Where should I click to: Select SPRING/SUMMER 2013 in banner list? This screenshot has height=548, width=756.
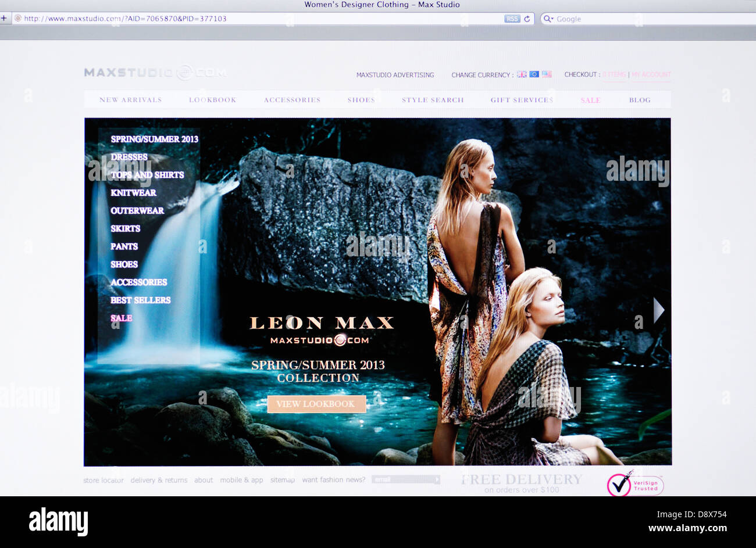[x=155, y=139]
